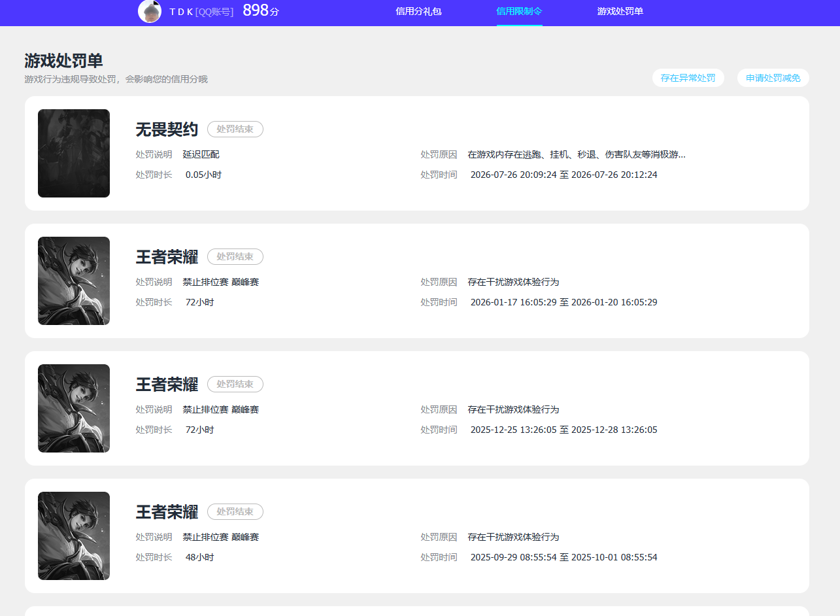Screen dimensions: 840x616
Task: Go to the 游戏处罚单 tab
Action: coord(620,11)
